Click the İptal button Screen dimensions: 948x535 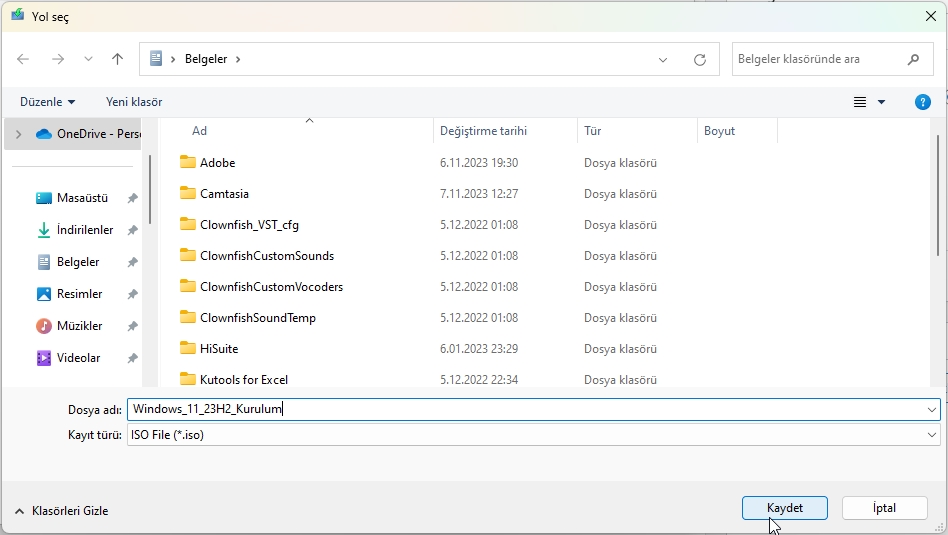(x=885, y=508)
